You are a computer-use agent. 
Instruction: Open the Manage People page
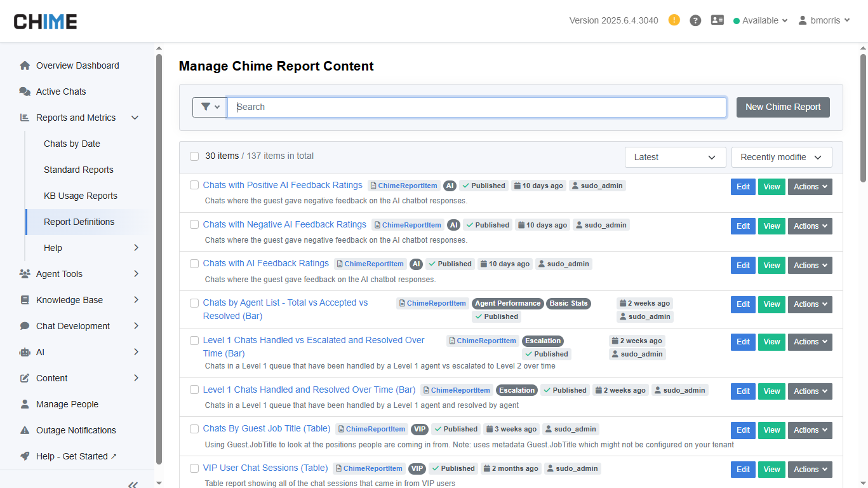tap(67, 404)
